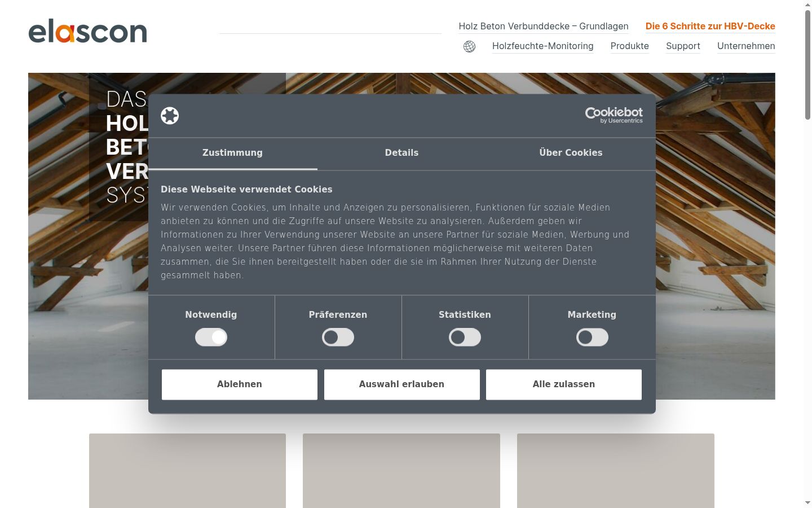The width and height of the screenshot is (812, 508).
Task: Toggle the Notwendig cookie switch
Action: pos(211,337)
